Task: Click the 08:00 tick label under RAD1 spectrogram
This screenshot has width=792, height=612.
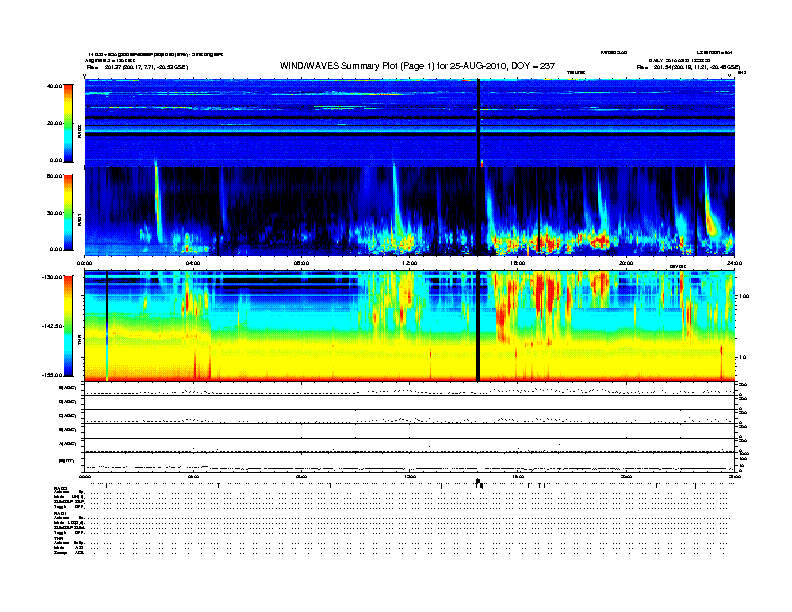Action: click(x=301, y=263)
